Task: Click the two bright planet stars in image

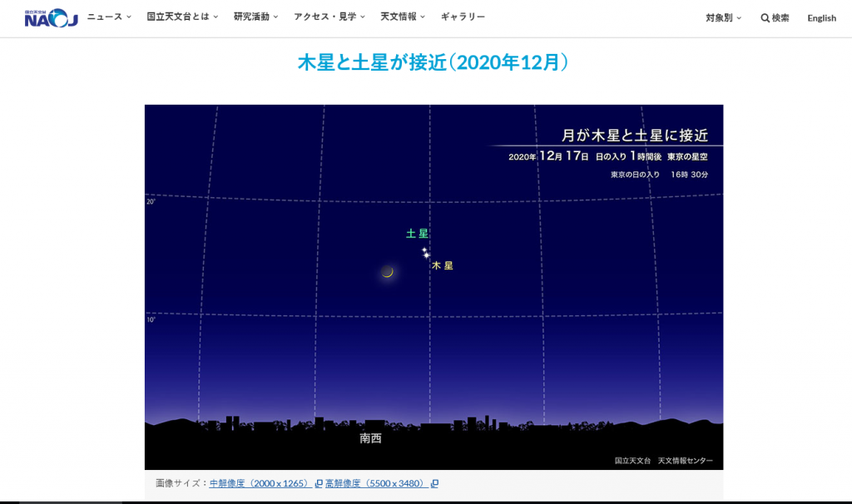Action: 425,252
